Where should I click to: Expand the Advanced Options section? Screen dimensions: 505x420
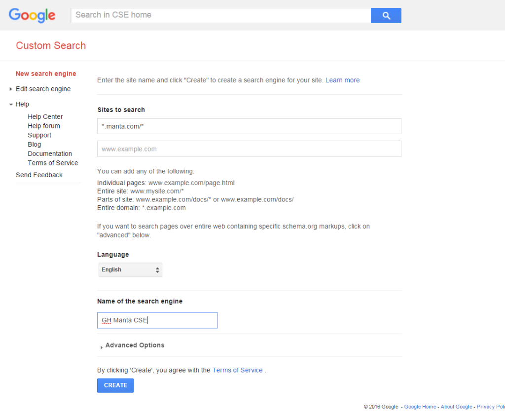point(134,345)
